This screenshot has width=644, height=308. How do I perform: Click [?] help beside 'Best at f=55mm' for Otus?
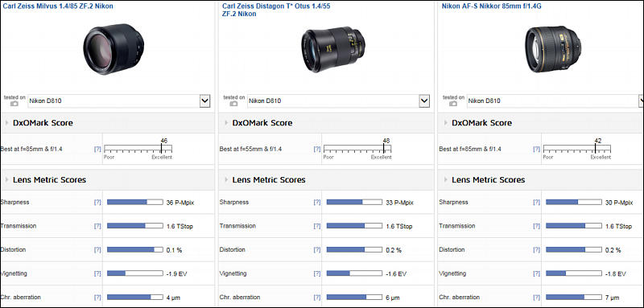coord(316,150)
